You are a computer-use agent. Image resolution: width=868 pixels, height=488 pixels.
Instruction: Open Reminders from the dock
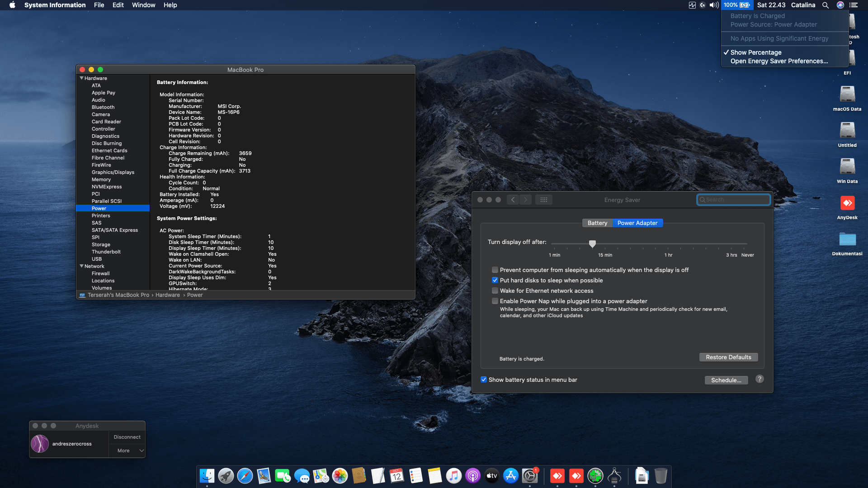tap(416, 476)
